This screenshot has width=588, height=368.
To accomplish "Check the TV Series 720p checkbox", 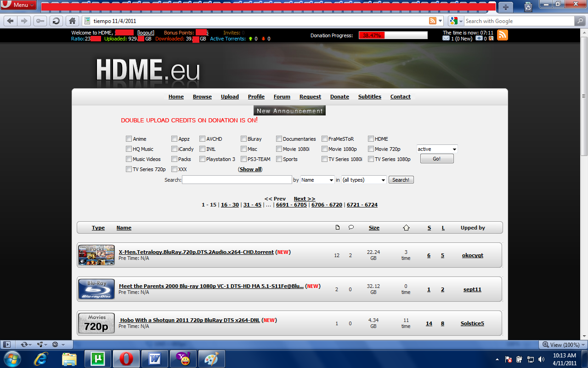I will (x=129, y=169).
